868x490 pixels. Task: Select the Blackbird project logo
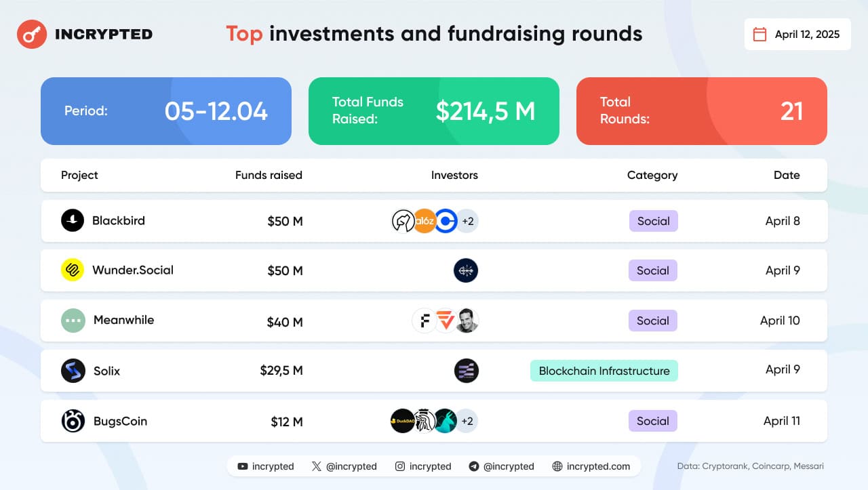(73, 220)
